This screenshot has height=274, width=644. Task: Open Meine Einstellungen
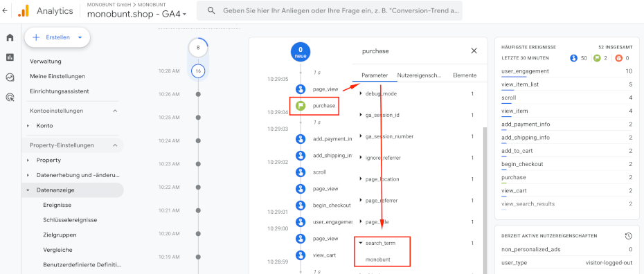(x=57, y=76)
